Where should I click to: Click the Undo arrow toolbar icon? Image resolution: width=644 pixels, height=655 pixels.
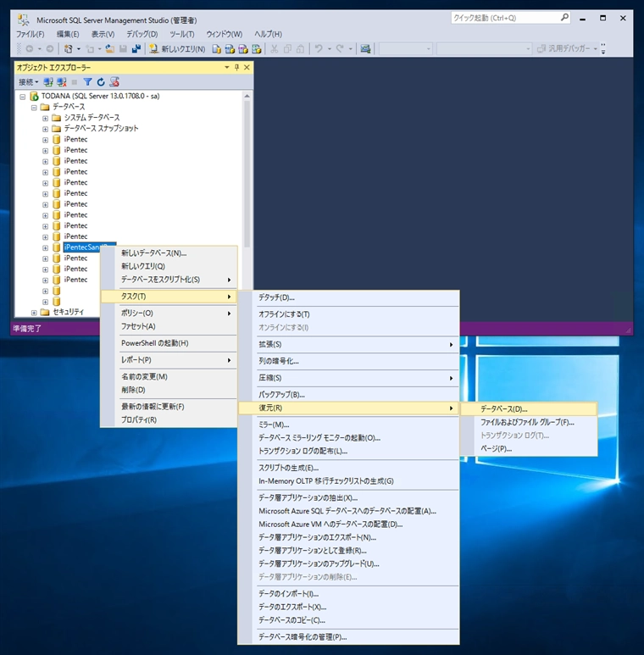point(319,49)
